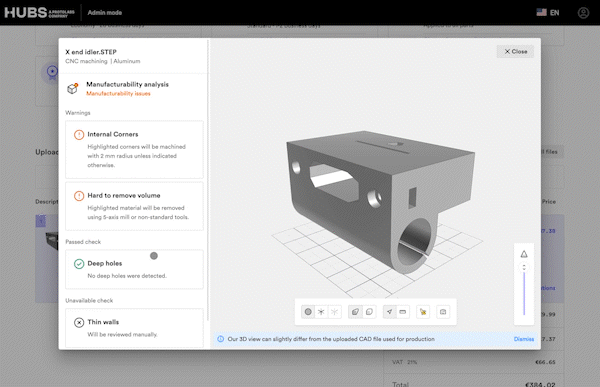The width and height of the screenshot is (600, 387).
Task: Click the Hard to remove volume warning icon
Action: [x=79, y=196]
